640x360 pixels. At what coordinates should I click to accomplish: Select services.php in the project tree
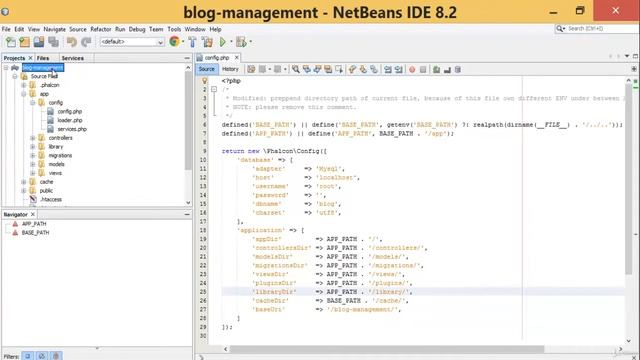pos(72,129)
